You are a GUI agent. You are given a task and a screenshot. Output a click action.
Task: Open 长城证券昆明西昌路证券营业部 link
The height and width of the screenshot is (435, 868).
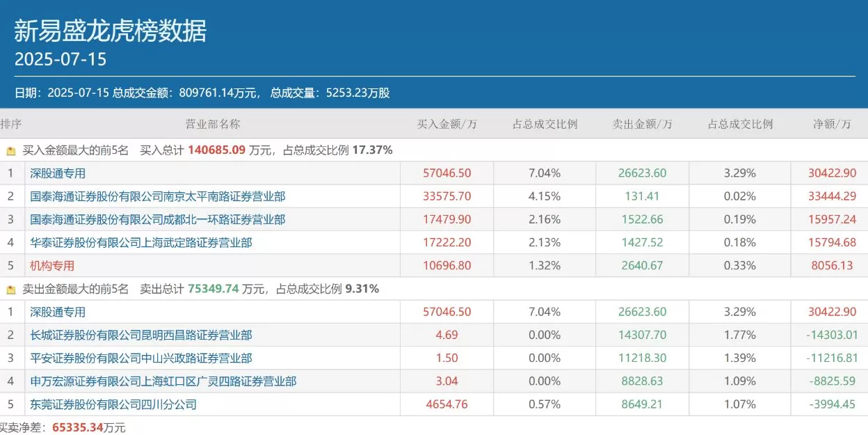click(x=141, y=335)
